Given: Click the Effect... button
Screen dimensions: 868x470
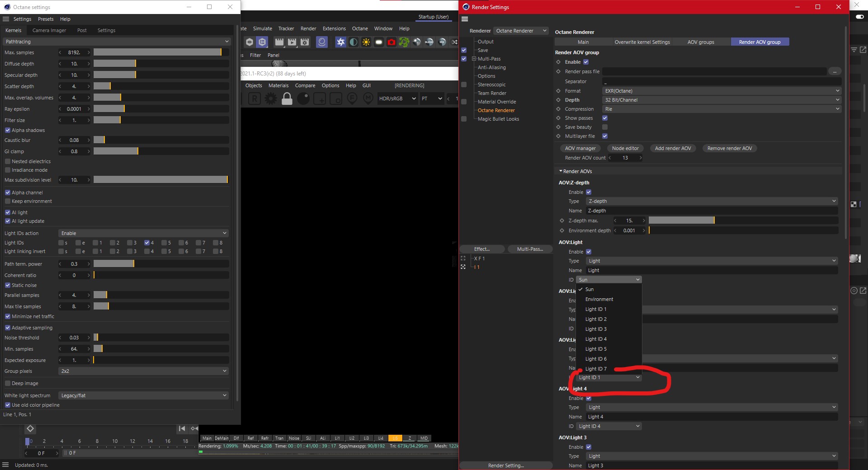Looking at the screenshot, I should [482, 249].
